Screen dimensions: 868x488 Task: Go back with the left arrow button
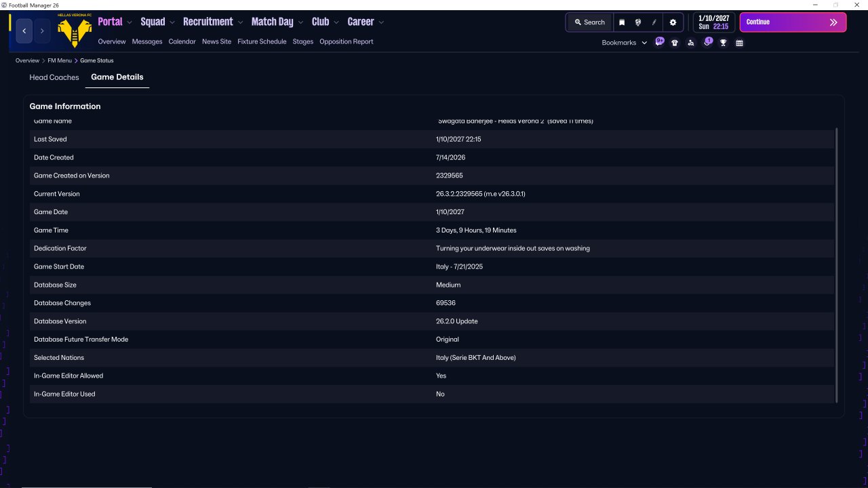[24, 30]
